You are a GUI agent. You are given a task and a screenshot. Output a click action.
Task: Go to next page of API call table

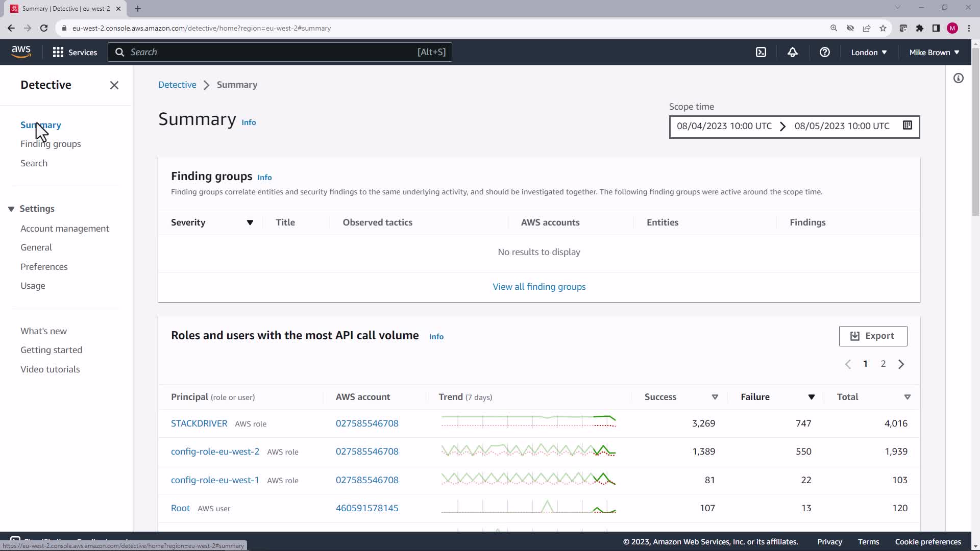pyautogui.click(x=901, y=364)
